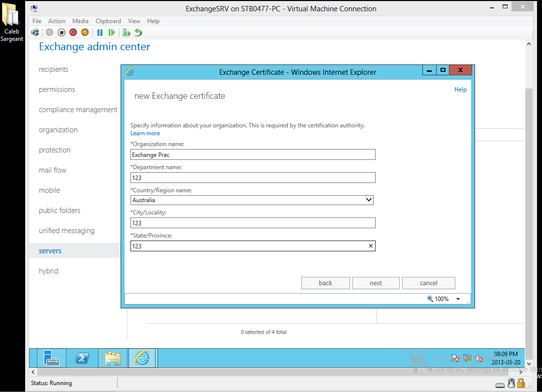The height and width of the screenshot is (392, 542).
Task: Open the Action menu
Action: [x=57, y=21]
